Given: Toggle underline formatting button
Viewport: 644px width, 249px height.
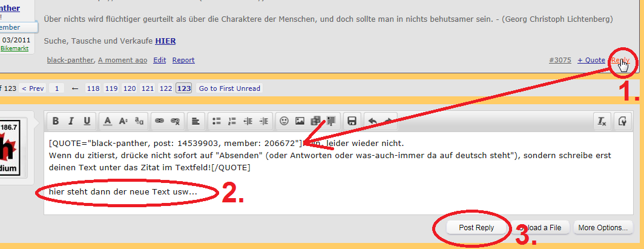Looking at the screenshot, I should pos(87,121).
